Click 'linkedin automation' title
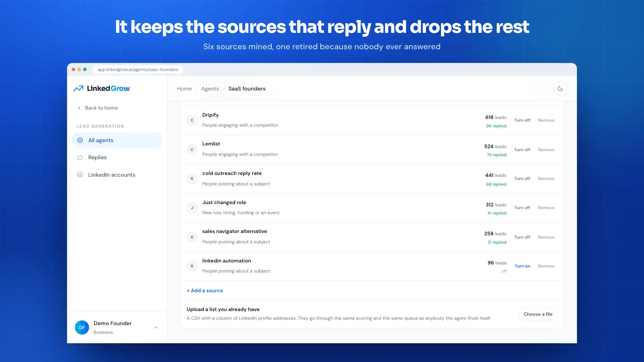 [226, 261]
